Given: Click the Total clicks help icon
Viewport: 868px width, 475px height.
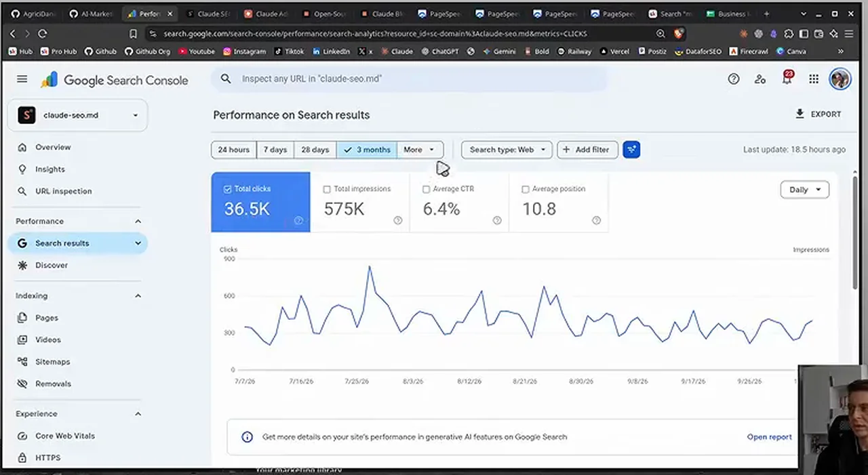Looking at the screenshot, I should click(x=298, y=220).
